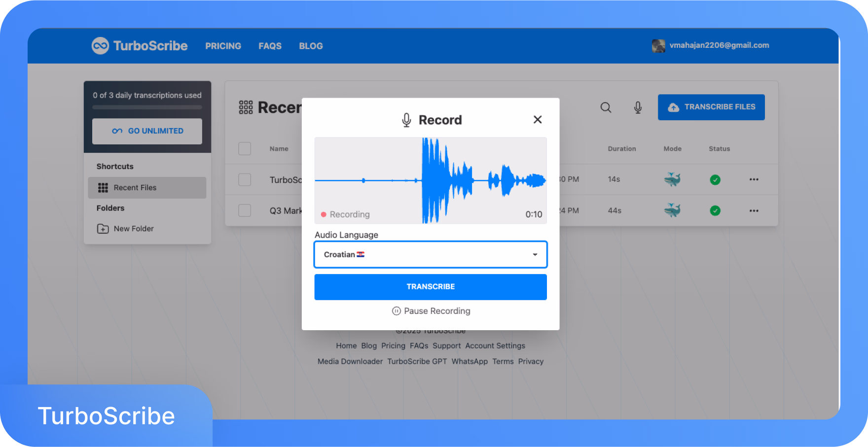This screenshot has width=868, height=447.
Task: Click the cloud upload icon in Transcribe Files
Action: pos(673,107)
